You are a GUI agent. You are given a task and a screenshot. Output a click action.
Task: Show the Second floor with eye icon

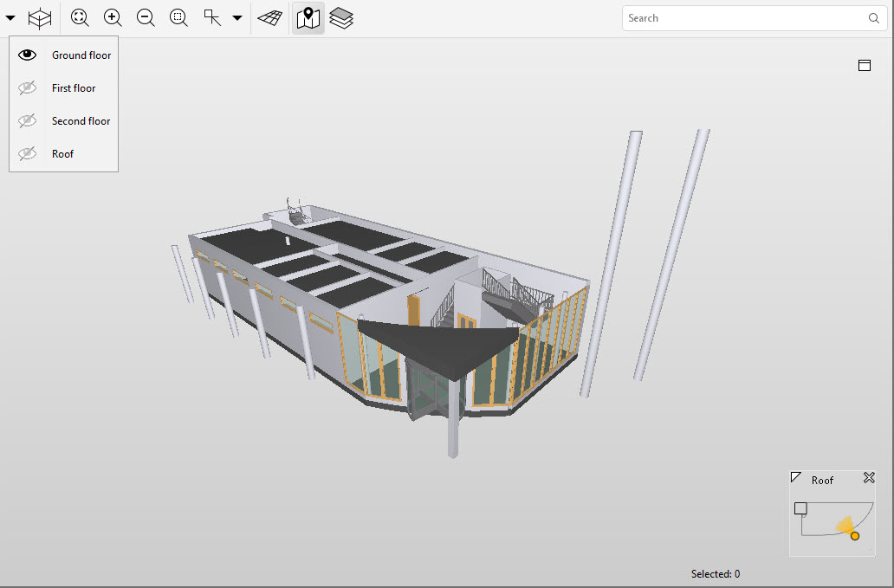point(27,120)
